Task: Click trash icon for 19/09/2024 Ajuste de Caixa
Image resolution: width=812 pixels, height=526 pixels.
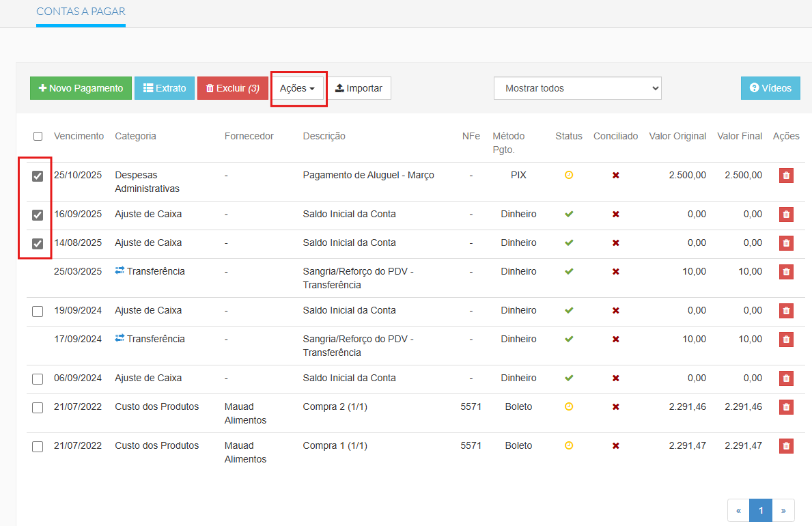Action: [786, 311]
